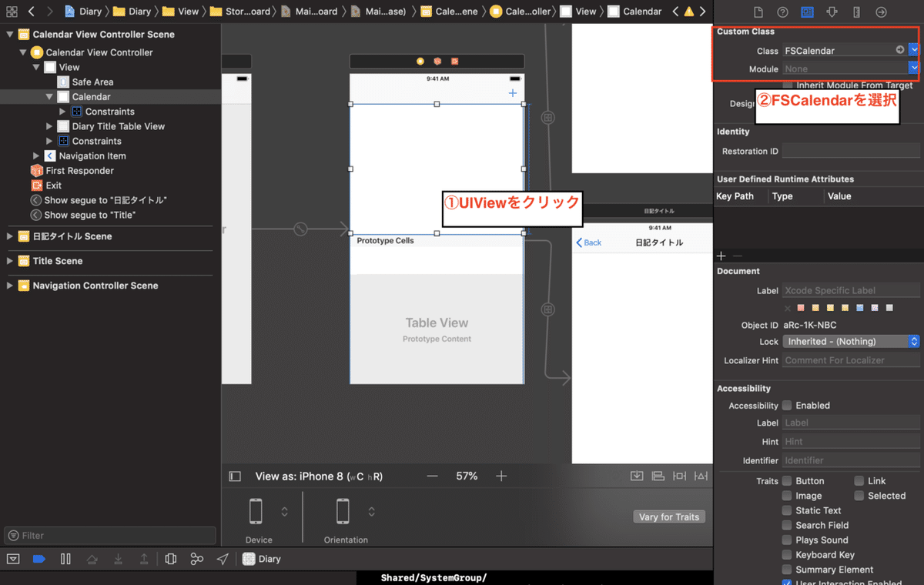Click the Restoration ID field
Image resolution: width=924 pixels, height=585 pixels.
tap(851, 151)
